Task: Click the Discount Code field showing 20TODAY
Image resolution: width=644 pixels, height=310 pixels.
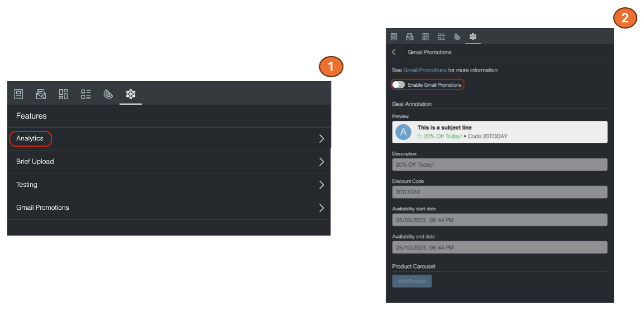Action: pyautogui.click(x=500, y=192)
